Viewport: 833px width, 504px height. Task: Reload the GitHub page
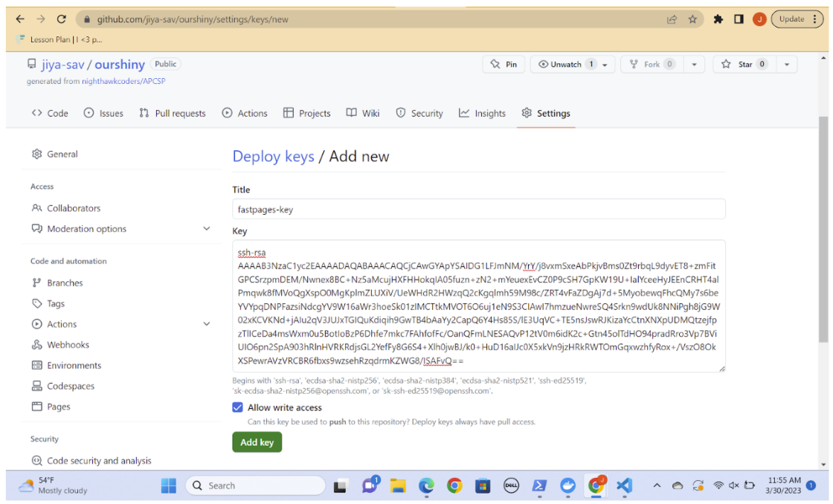coord(62,19)
